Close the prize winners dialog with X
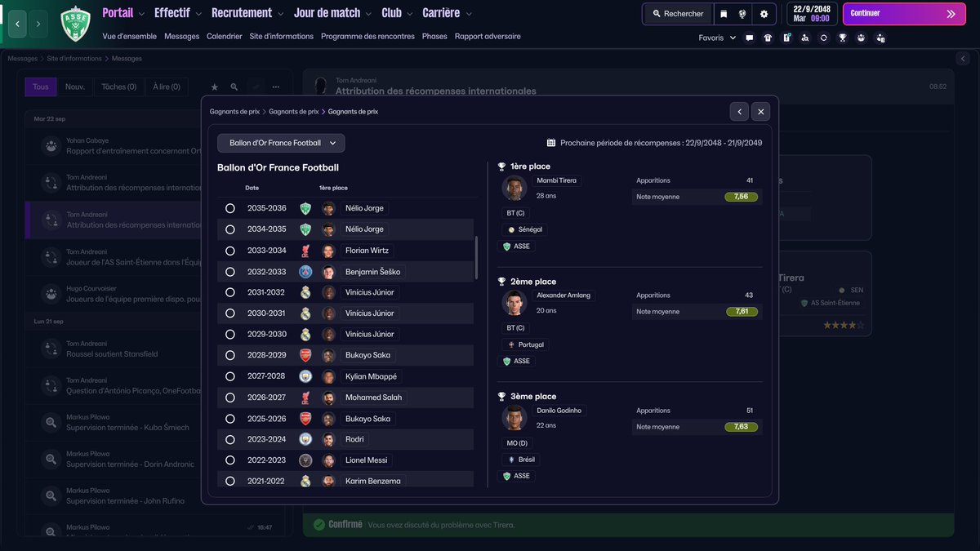The height and width of the screenshot is (551, 980). coord(760,112)
